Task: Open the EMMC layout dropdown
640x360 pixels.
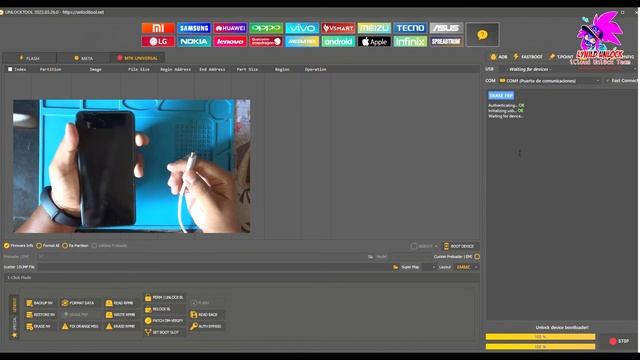Action: pyautogui.click(x=466, y=267)
